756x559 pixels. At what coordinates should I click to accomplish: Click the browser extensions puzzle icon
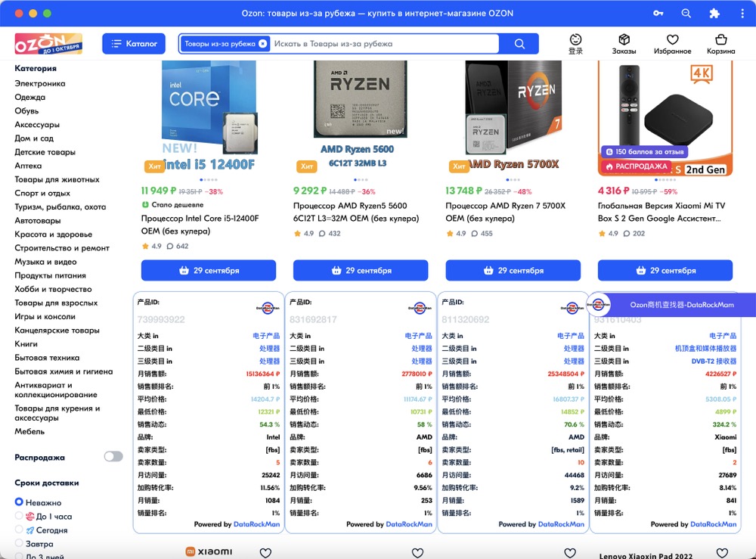point(714,14)
